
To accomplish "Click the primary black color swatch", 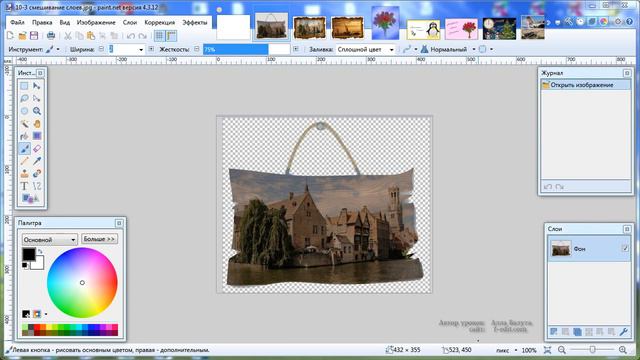I will coord(29,254).
